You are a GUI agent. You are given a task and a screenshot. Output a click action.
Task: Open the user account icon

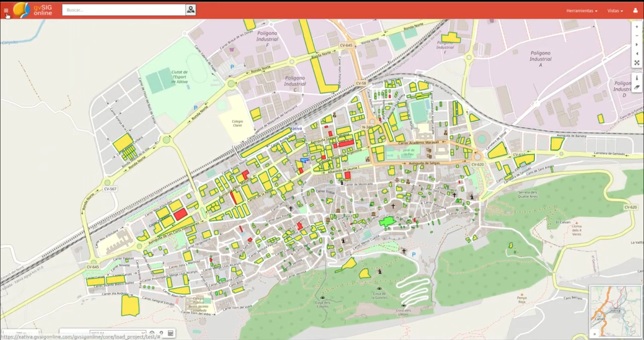[x=635, y=10]
